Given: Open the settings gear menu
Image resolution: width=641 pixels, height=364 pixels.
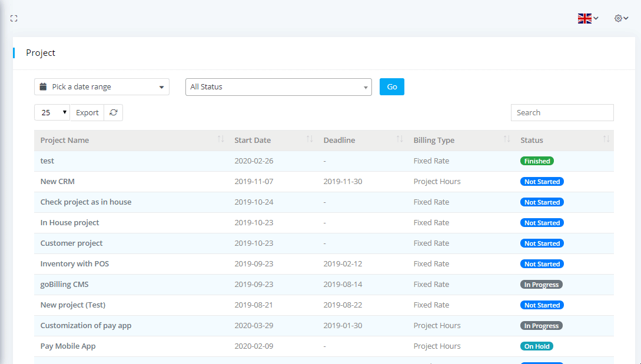Looking at the screenshot, I should pyautogui.click(x=622, y=18).
